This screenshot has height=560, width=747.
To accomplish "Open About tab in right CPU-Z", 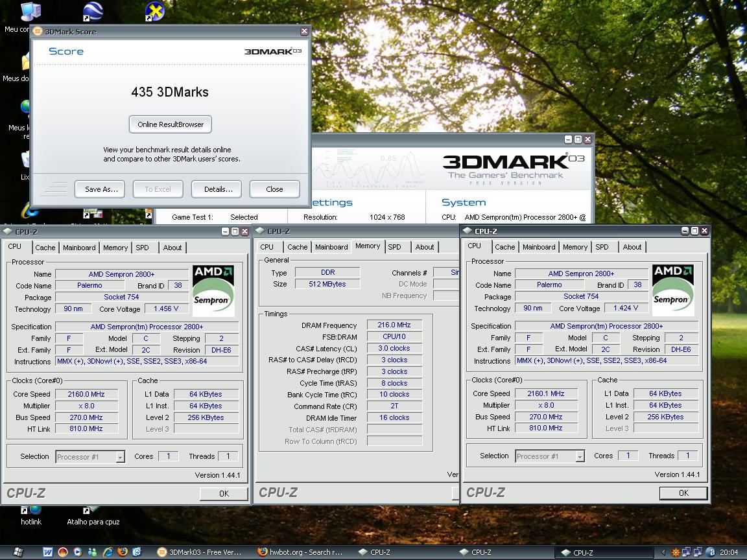I will point(632,247).
